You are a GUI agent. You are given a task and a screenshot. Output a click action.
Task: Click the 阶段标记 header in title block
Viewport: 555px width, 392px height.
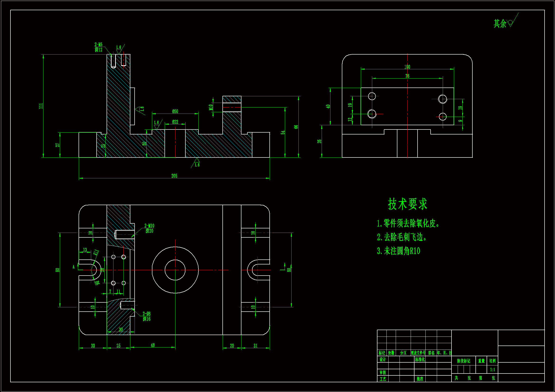click(463, 361)
